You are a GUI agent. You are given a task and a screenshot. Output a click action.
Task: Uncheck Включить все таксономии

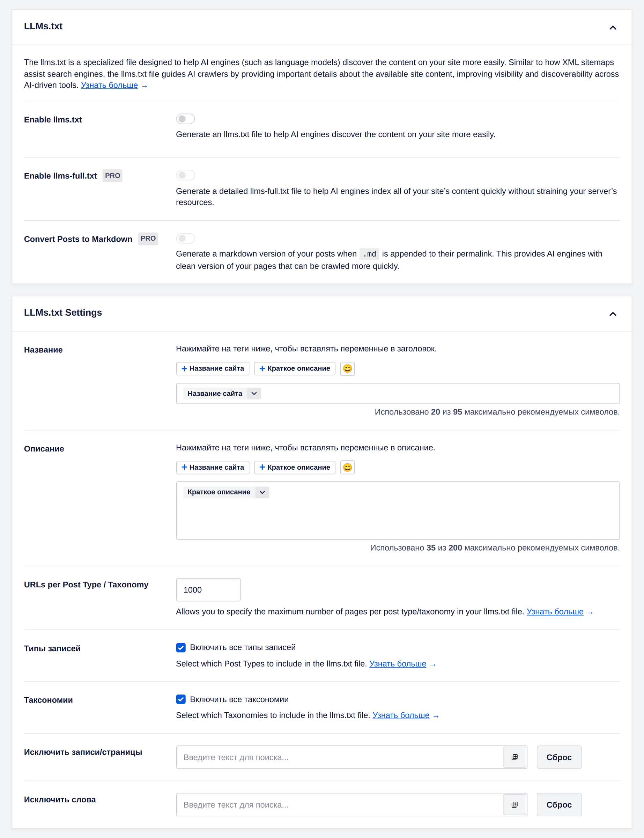tap(181, 699)
